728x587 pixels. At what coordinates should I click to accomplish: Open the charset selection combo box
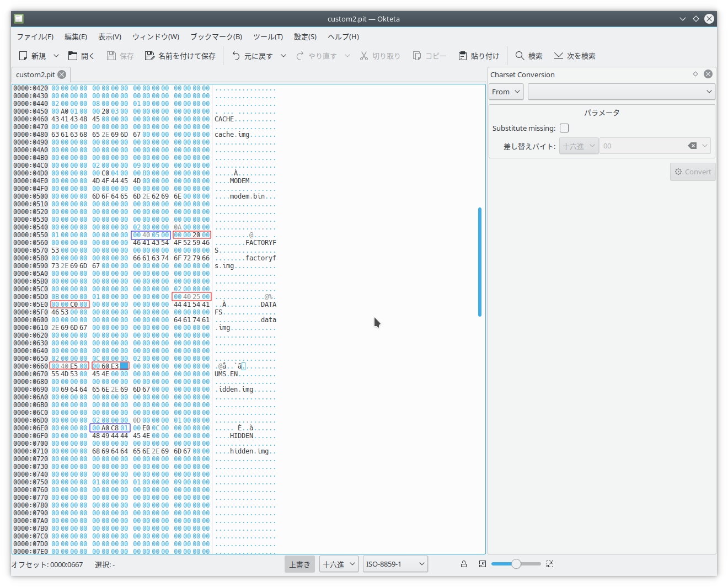coord(621,92)
